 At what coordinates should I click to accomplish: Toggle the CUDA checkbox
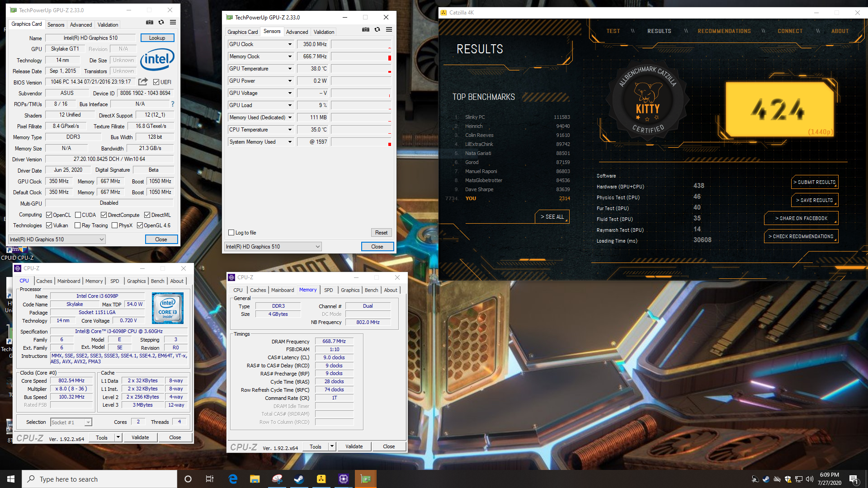(78, 215)
